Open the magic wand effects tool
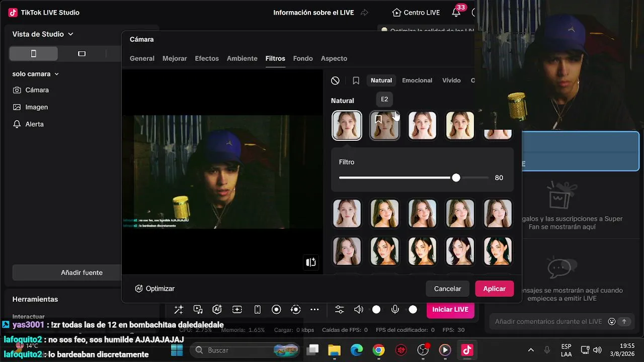The height and width of the screenshot is (362, 644). point(179,310)
